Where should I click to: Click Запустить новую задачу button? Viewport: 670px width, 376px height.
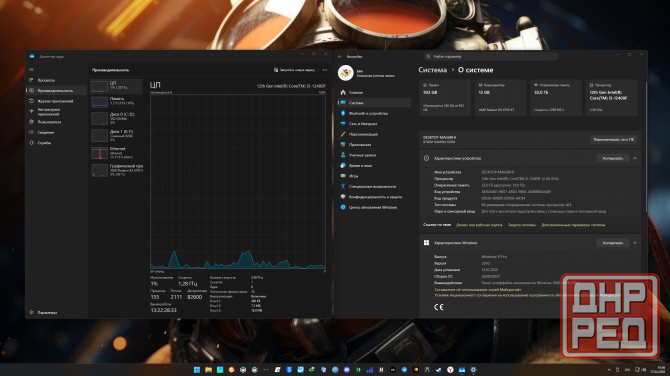294,70
